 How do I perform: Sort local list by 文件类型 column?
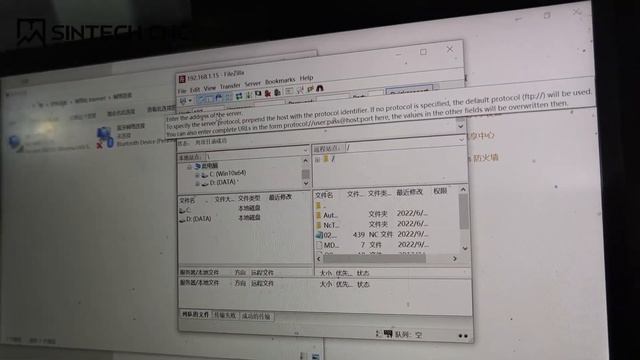(x=249, y=198)
